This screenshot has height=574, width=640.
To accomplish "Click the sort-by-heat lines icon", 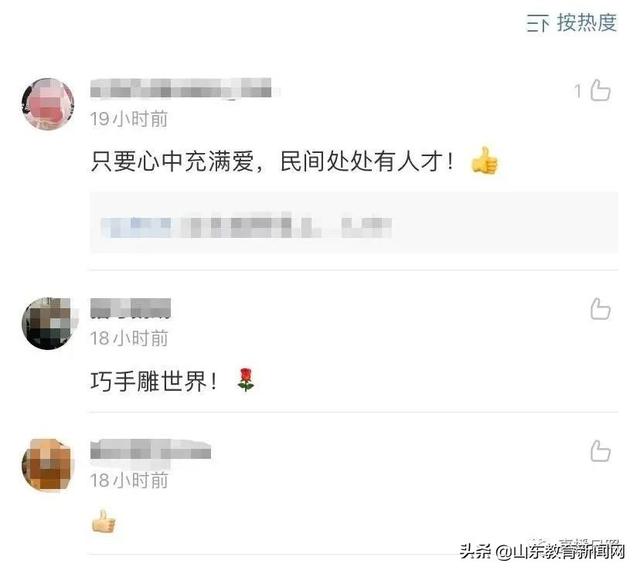I will tap(538, 23).
